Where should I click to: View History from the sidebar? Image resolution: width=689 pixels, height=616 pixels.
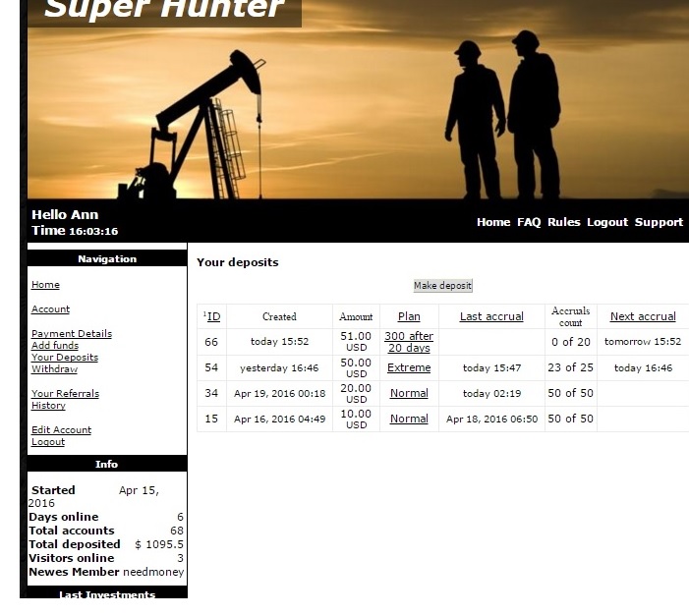48,406
